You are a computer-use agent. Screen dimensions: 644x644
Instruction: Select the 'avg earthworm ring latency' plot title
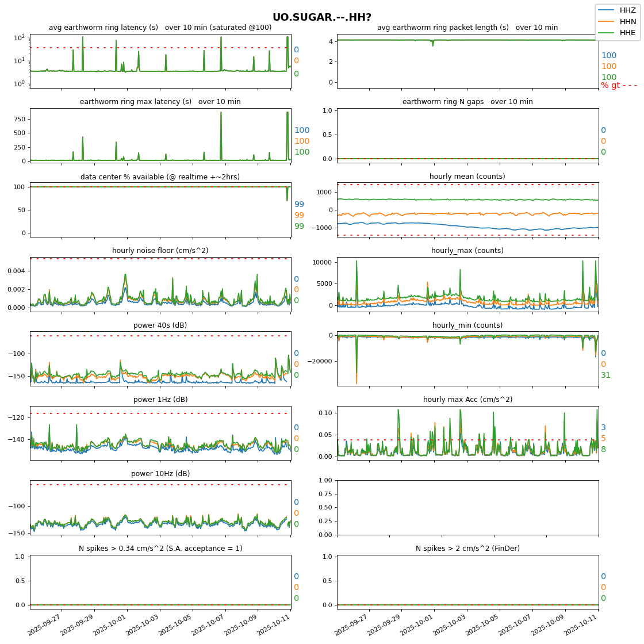[x=160, y=28]
